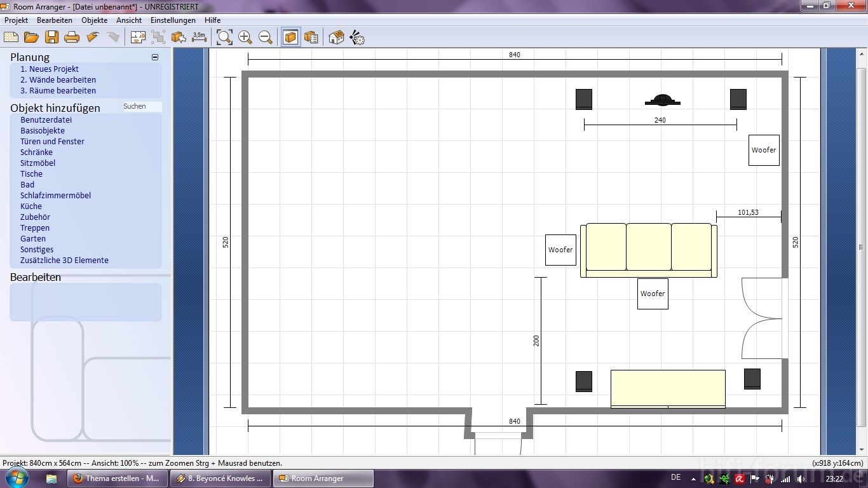Undo last action with the orange arrow
The width and height of the screenshot is (868, 488).
(93, 37)
